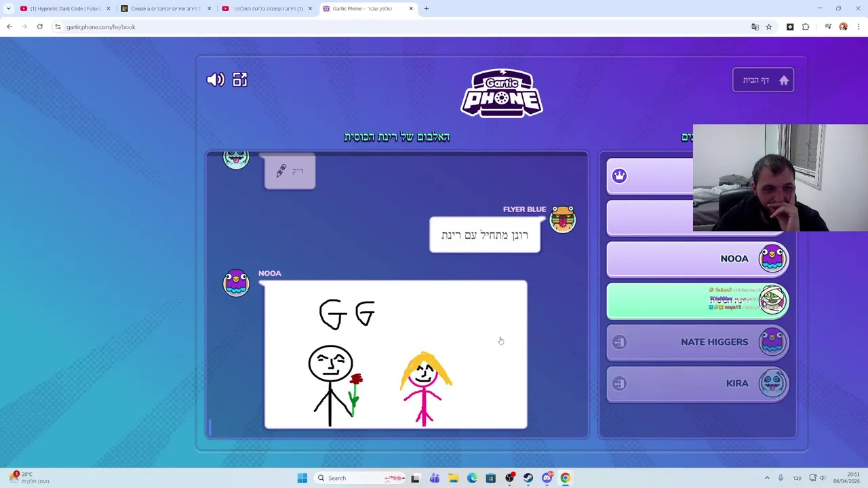Viewport: 868px width, 488px height.
Task: Go back in the browser
Action: 9,27
